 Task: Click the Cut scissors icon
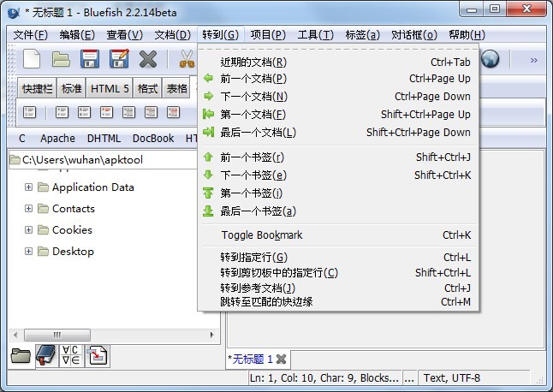pos(187,59)
